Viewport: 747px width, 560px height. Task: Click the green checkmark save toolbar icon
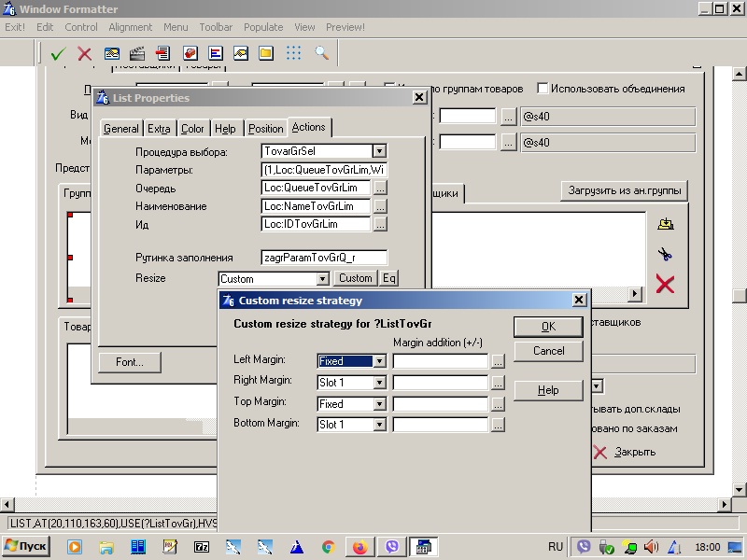[58, 53]
